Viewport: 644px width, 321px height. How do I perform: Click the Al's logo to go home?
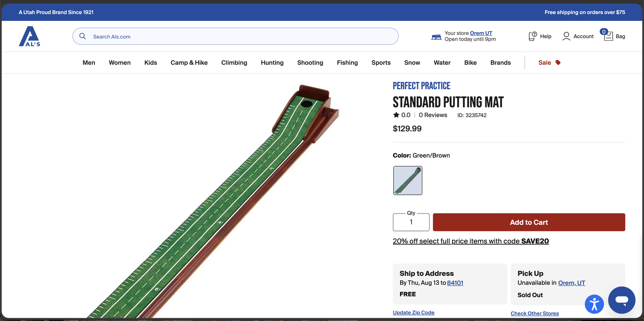pyautogui.click(x=30, y=36)
